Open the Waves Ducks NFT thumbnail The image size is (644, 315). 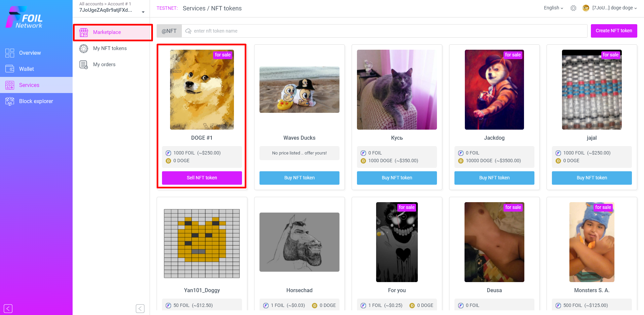pyautogui.click(x=299, y=90)
